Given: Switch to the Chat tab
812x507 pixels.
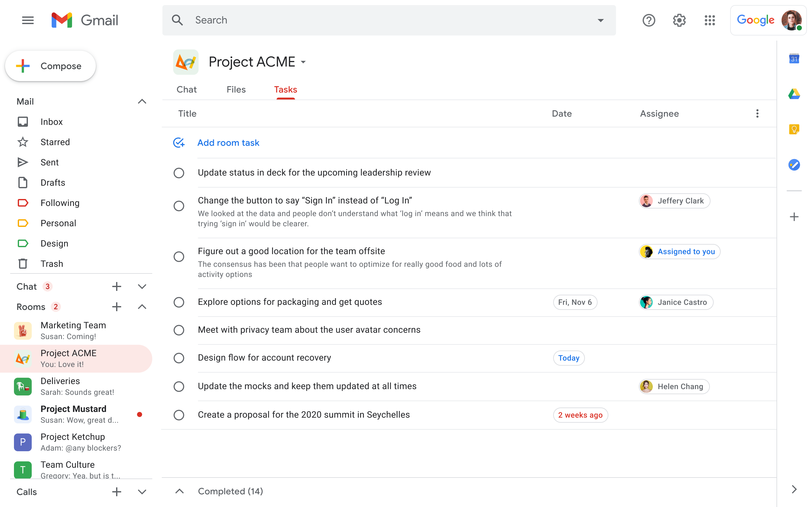Looking at the screenshot, I should point(187,90).
